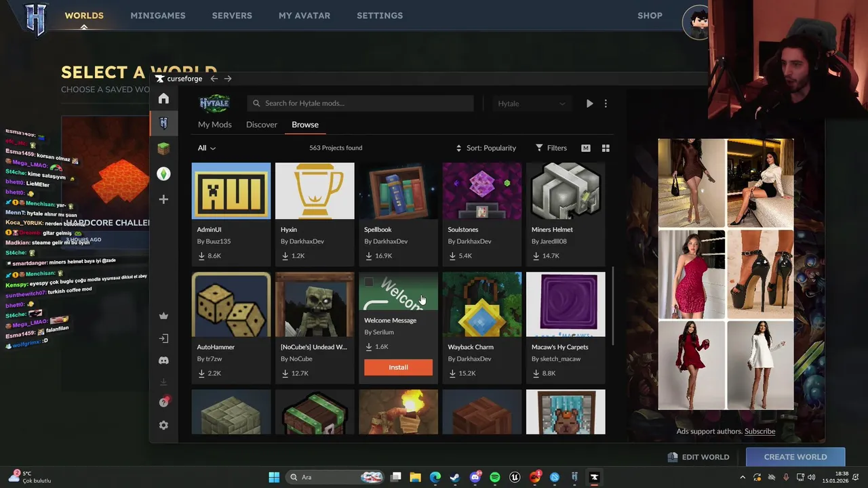This screenshot has height=488, width=868.
Task: Select the Hytale game icon in sidebar
Action: 163,123
